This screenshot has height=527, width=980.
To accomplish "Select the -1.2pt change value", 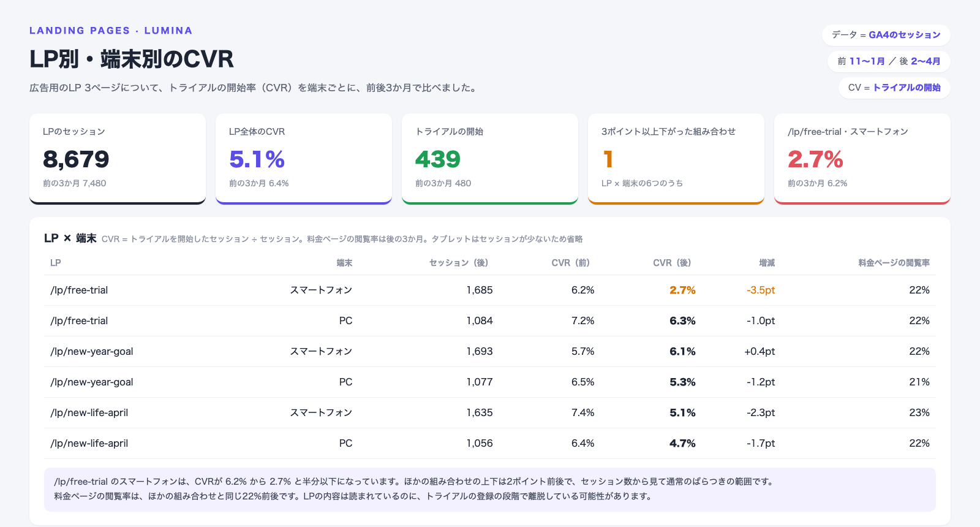I will pyautogui.click(x=761, y=382).
